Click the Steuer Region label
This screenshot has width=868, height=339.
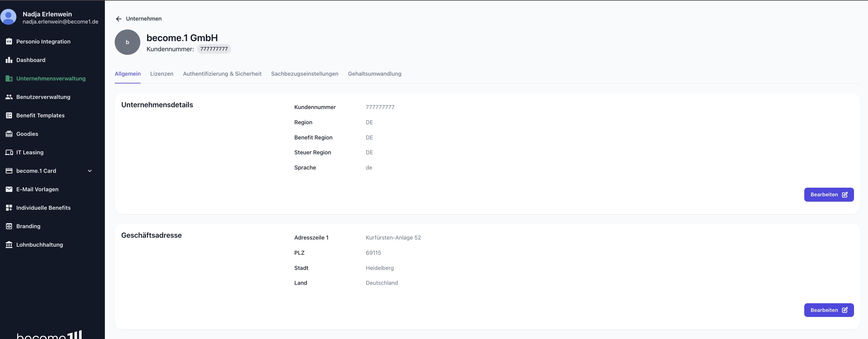coord(313,153)
